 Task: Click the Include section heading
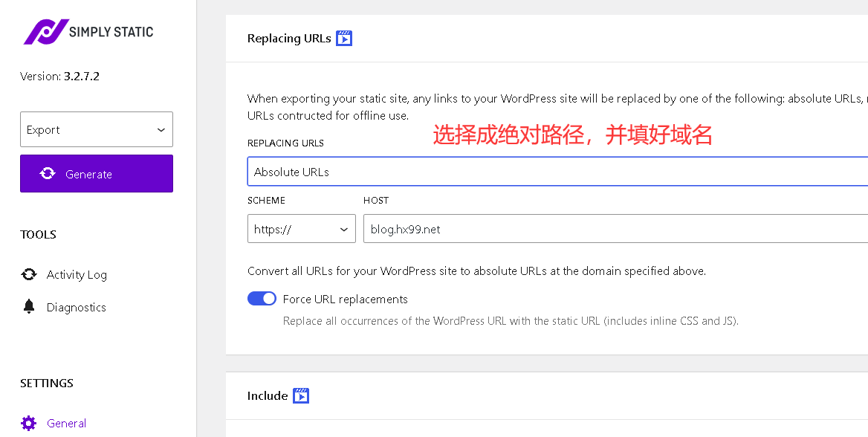[x=268, y=395]
